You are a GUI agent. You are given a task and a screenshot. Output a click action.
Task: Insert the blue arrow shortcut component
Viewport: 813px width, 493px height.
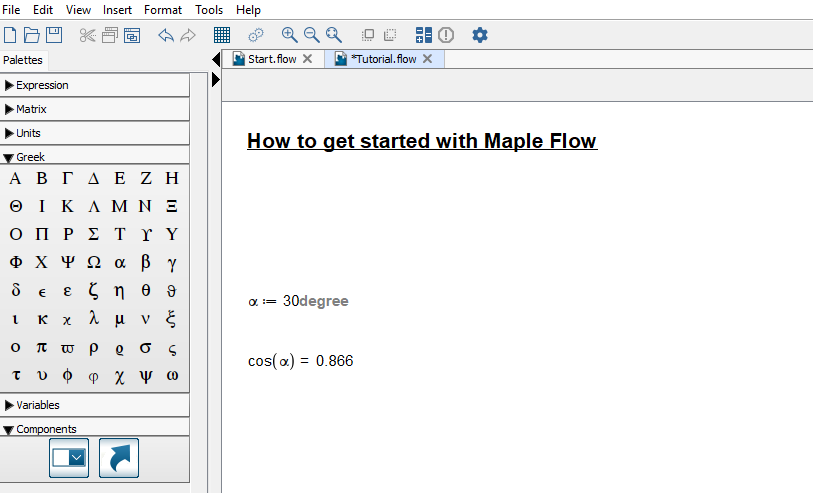[119, 458]
